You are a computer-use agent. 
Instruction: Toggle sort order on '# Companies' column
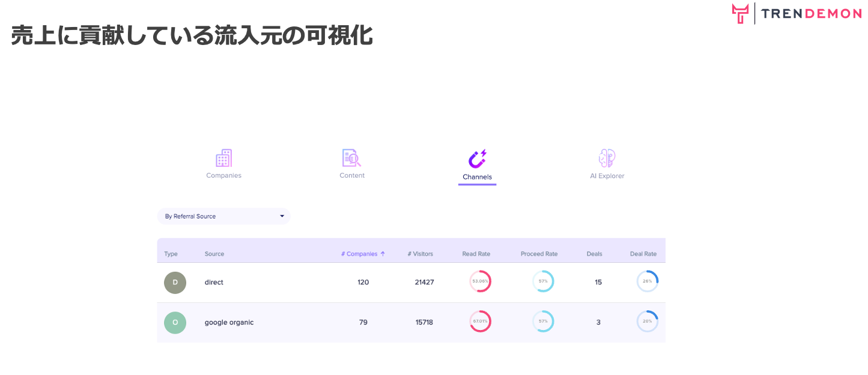coord(362,253)
